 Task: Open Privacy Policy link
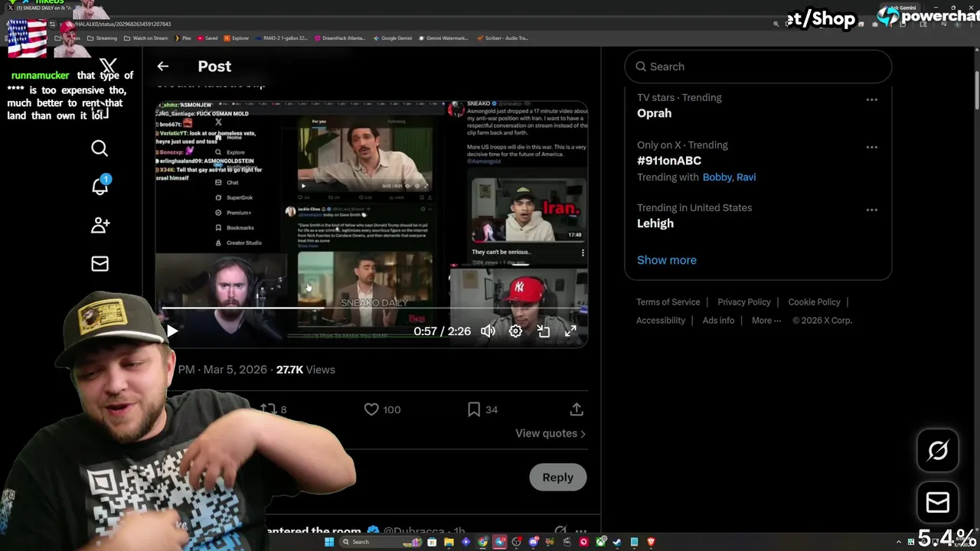744,302
